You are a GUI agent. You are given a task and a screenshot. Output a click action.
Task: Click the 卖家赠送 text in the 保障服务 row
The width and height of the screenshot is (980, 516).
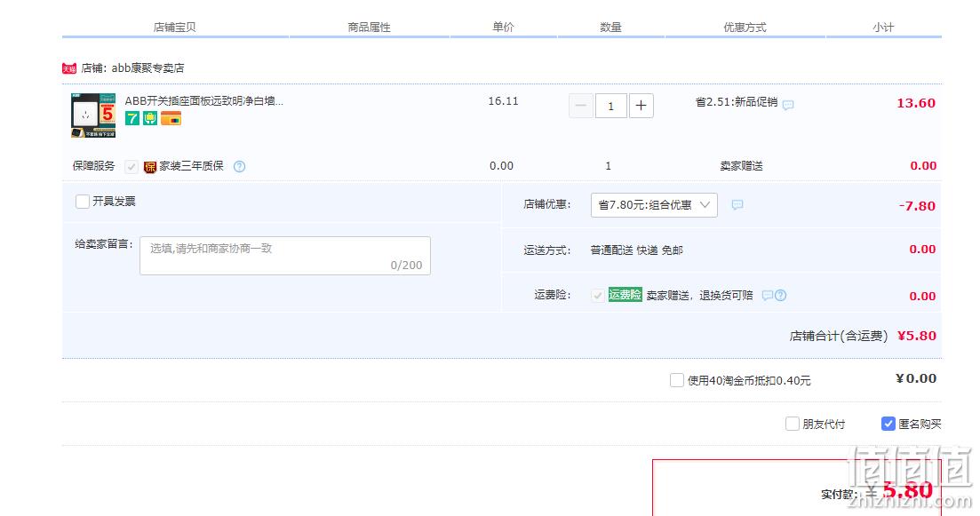(x=741, y=166)
